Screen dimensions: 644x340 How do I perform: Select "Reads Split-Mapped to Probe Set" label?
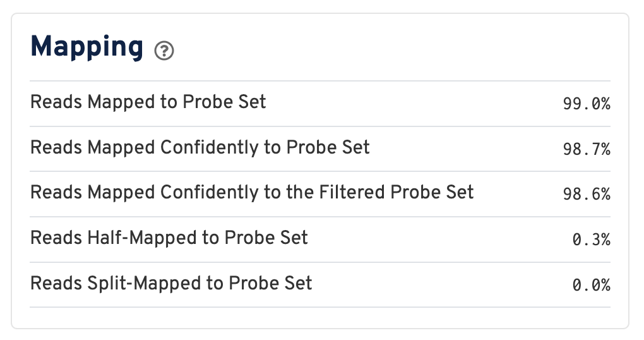171,284
